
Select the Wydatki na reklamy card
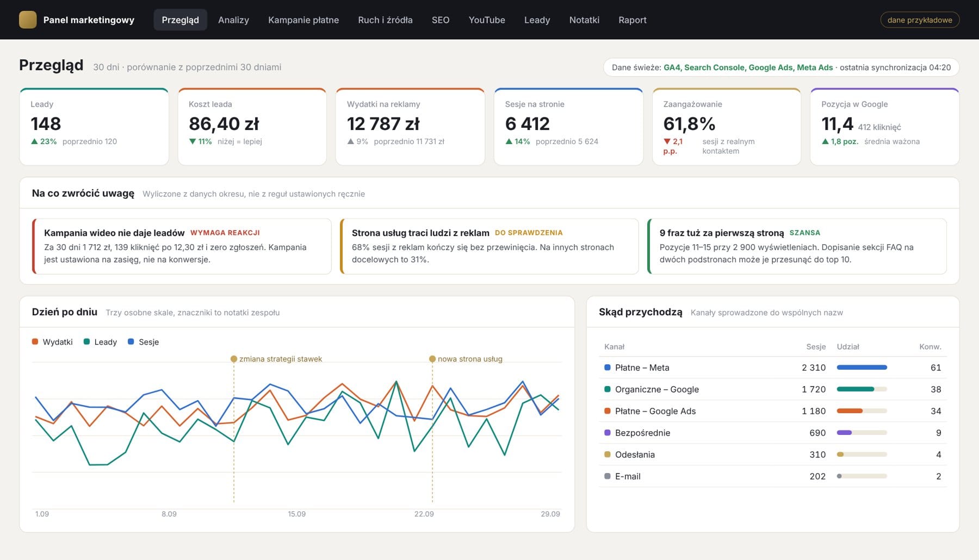click(410, 127)
